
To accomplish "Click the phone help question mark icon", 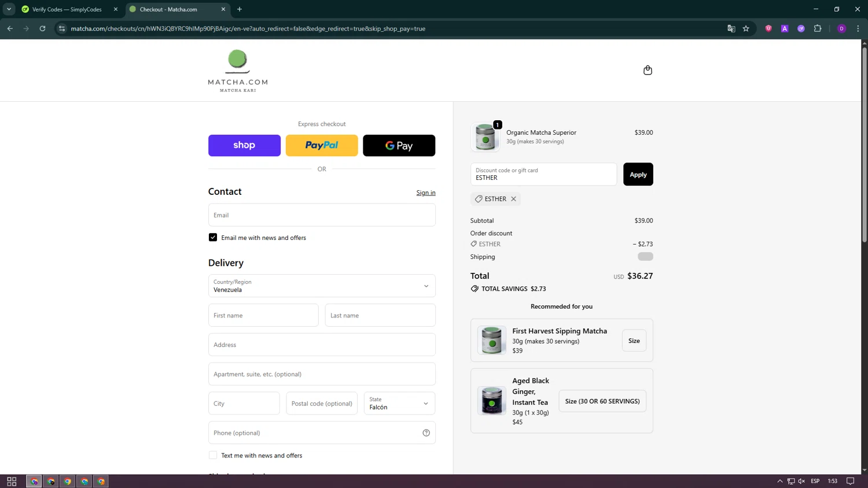I will [x=426, y=432].
